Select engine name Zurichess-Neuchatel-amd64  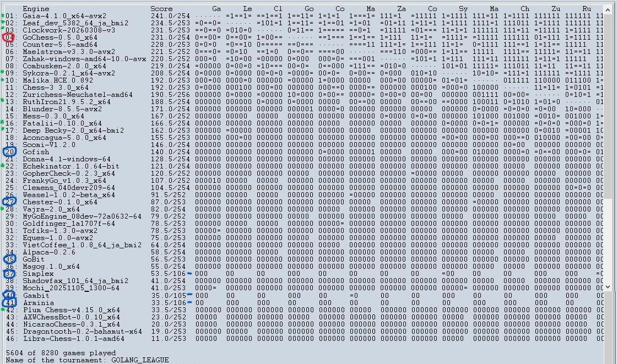(78, 95)
